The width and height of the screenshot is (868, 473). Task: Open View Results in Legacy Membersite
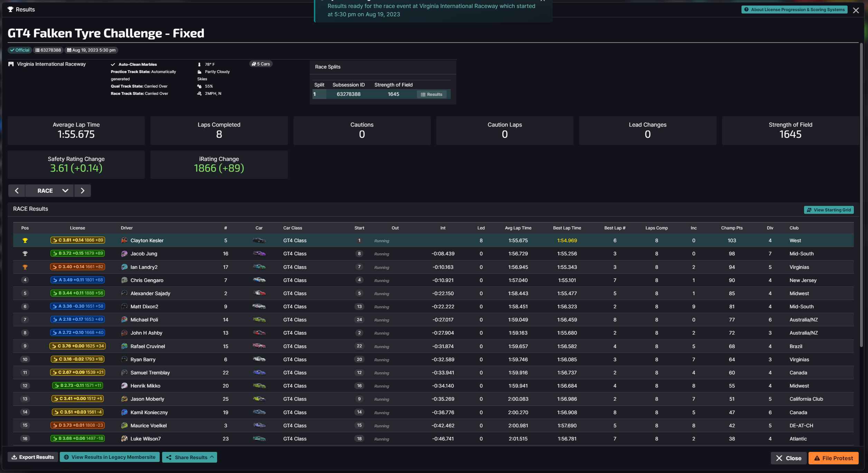point(110,457)
